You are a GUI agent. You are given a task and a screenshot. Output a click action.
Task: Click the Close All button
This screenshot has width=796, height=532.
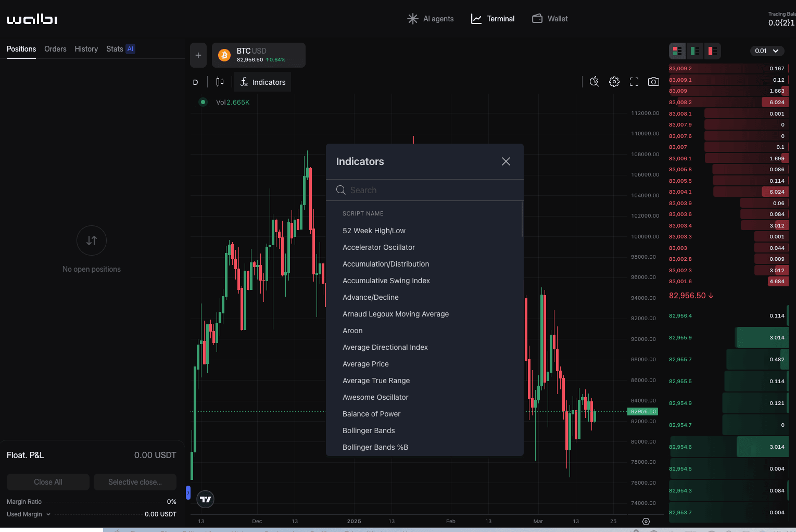pyautogui.click(x=48, y=482)
